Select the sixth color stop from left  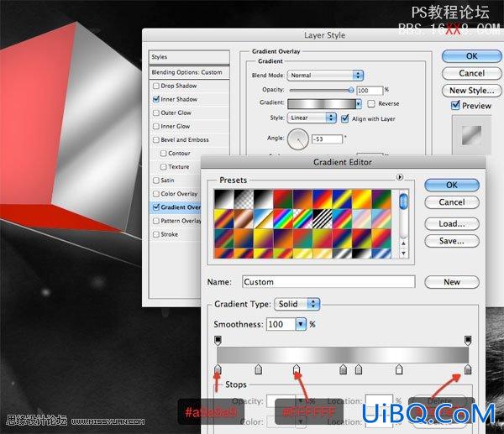click(399, 369)
